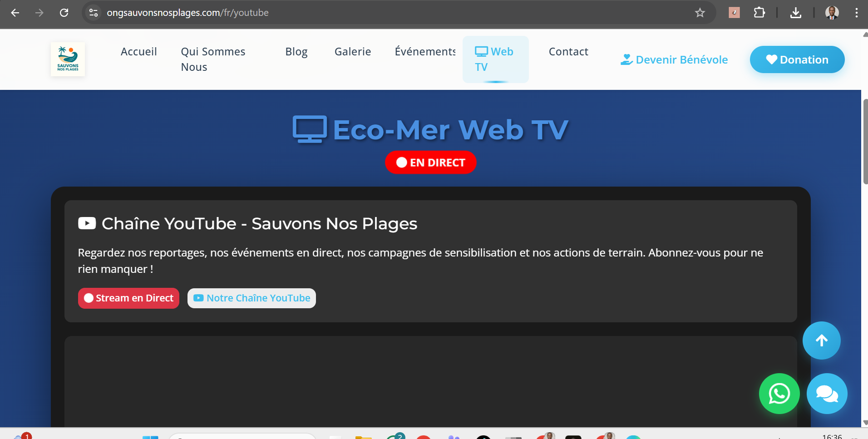This screenshot has width=868, height=439.
Task: Reload the page
Action: [x=64, y=13]
